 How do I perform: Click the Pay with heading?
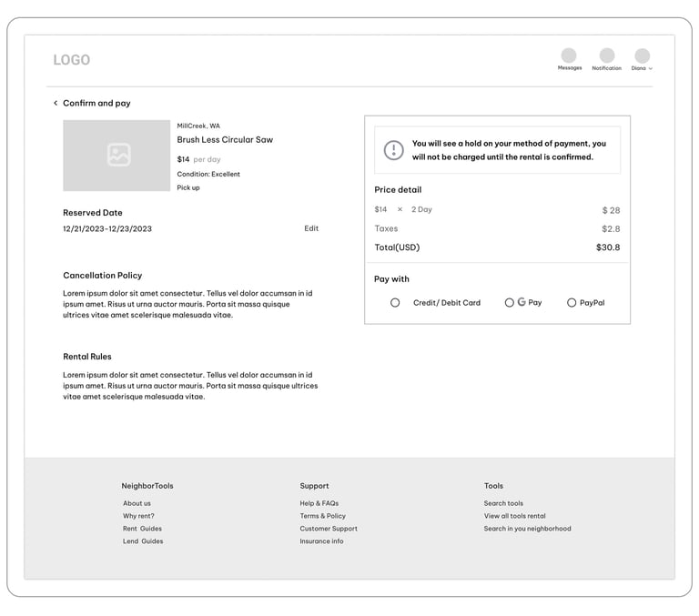point(391,279)
